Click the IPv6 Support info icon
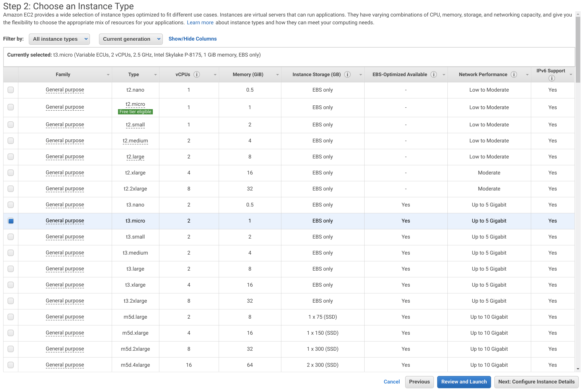This screenshot has width=583, height=392. pos(551,78)
